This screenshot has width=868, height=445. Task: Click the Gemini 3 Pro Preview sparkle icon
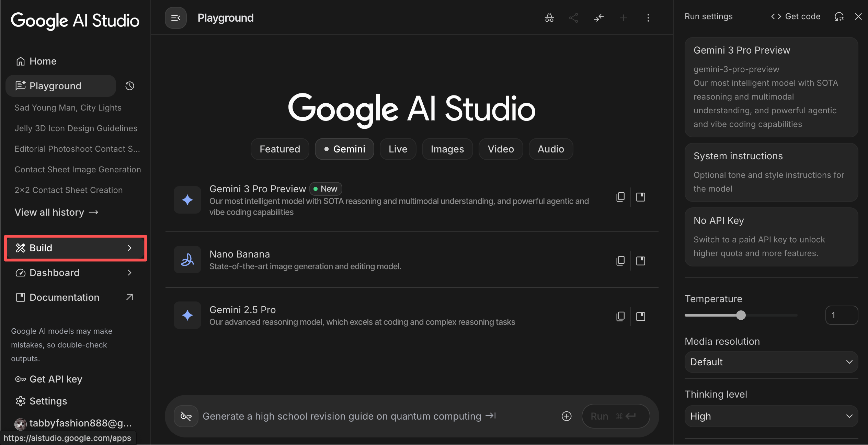[x=187, y=200]
